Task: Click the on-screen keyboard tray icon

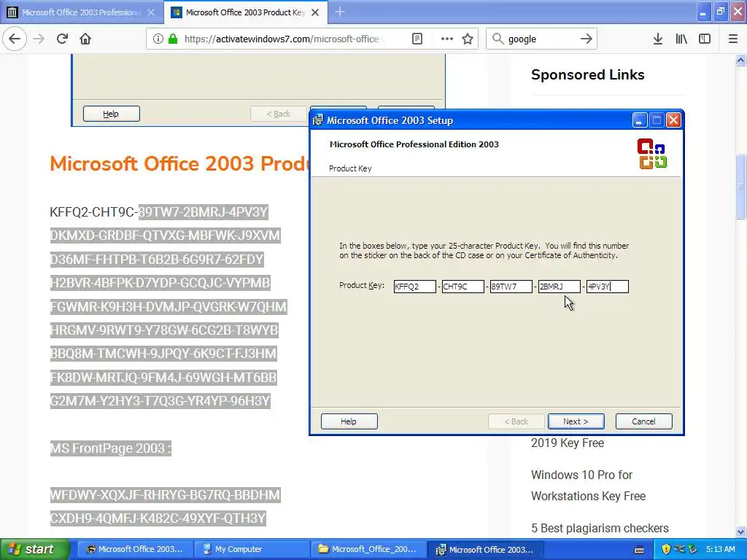Action: point(639,550)
